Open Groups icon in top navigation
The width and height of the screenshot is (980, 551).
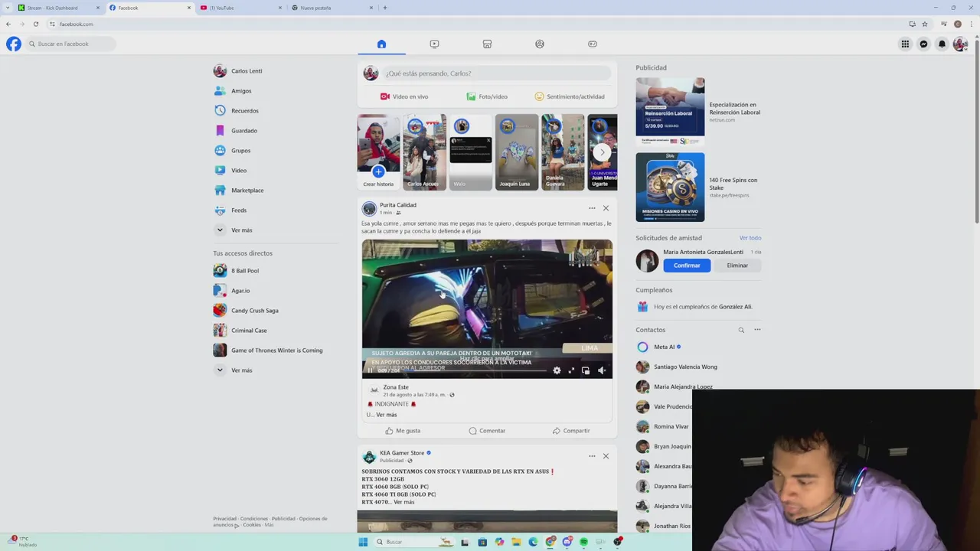point(540,44)
